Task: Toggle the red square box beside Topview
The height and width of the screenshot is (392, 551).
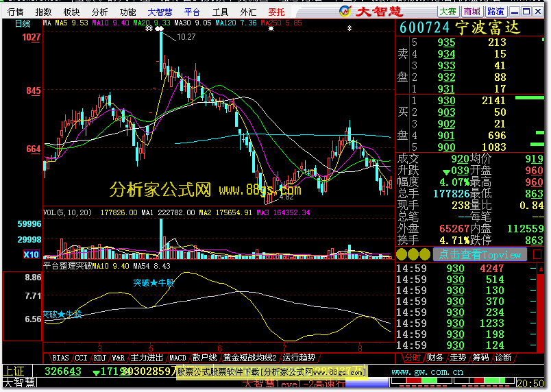Action: point(537,254)
